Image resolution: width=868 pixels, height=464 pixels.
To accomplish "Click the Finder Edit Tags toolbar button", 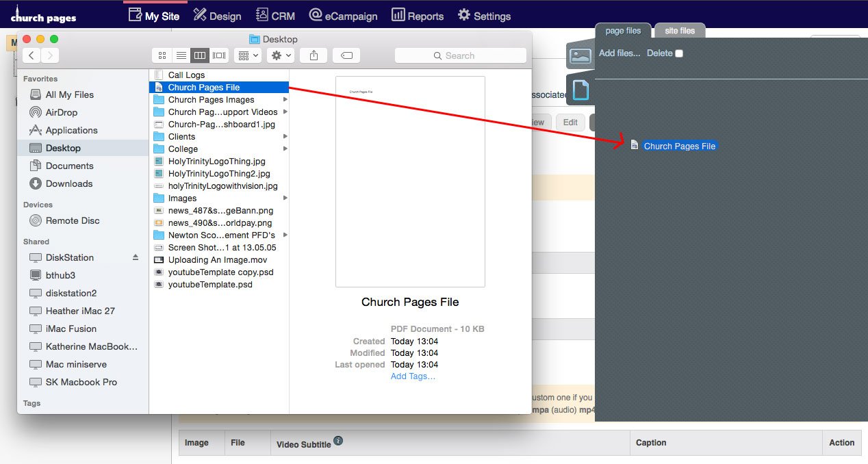I will [x=346, y=55].
